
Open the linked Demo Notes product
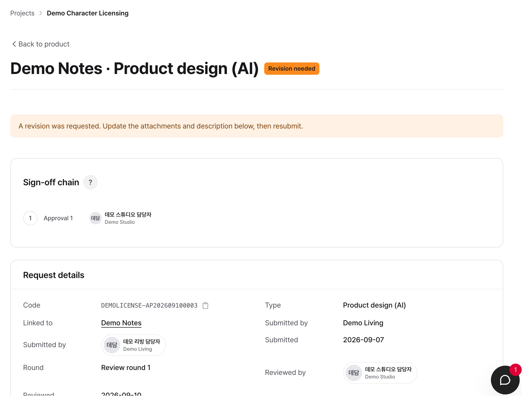tap(121, 323)
